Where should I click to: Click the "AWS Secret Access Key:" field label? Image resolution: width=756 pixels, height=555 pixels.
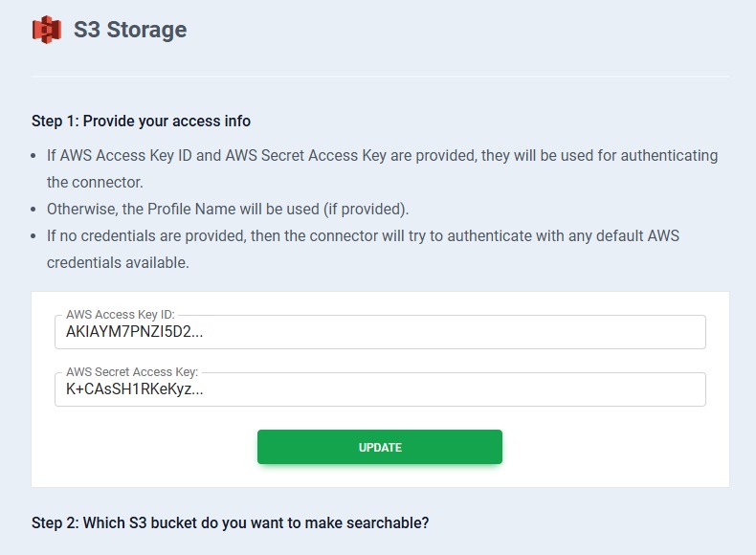pos(132,372)
